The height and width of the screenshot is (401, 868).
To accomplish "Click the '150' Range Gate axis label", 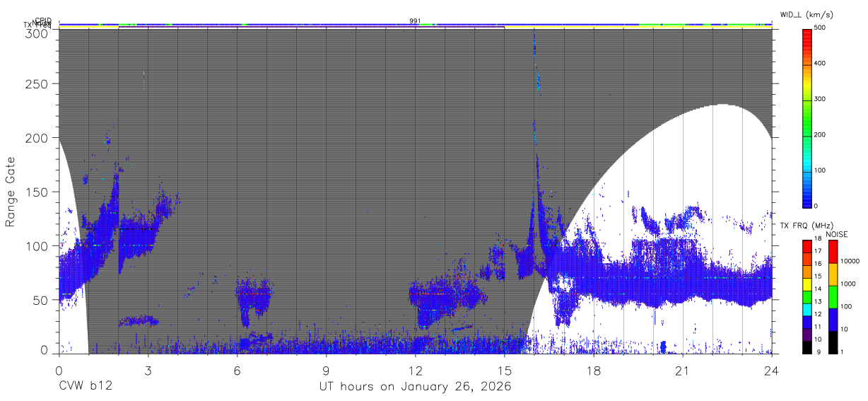I will click(36, 192).
